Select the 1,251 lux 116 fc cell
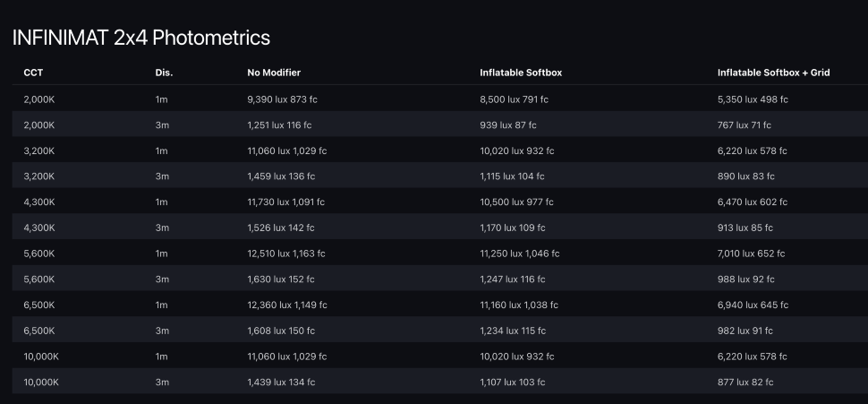 click(279, 125)
